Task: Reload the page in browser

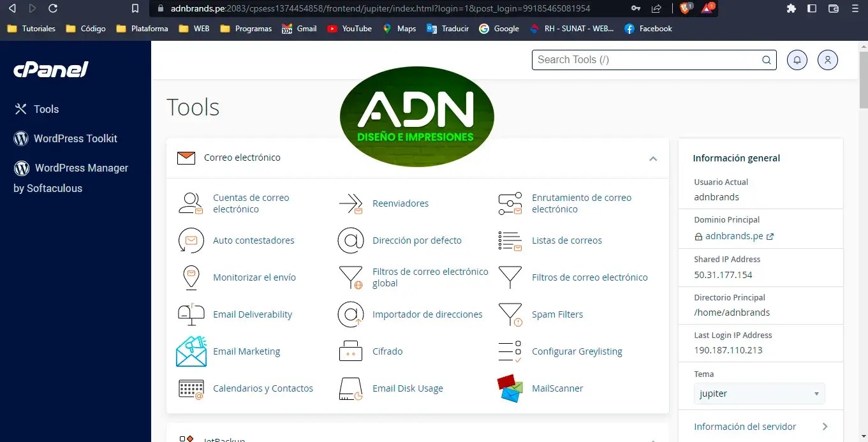Action: (53, 8)
